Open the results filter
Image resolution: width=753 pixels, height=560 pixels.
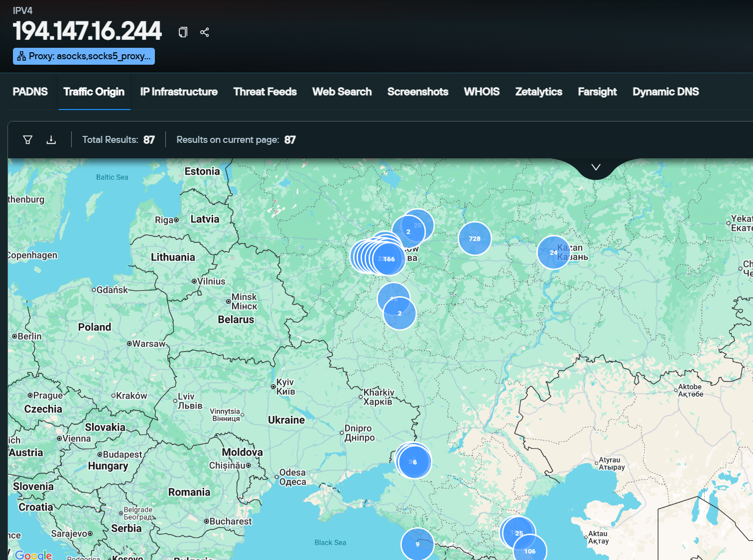[x=27, y=139]
